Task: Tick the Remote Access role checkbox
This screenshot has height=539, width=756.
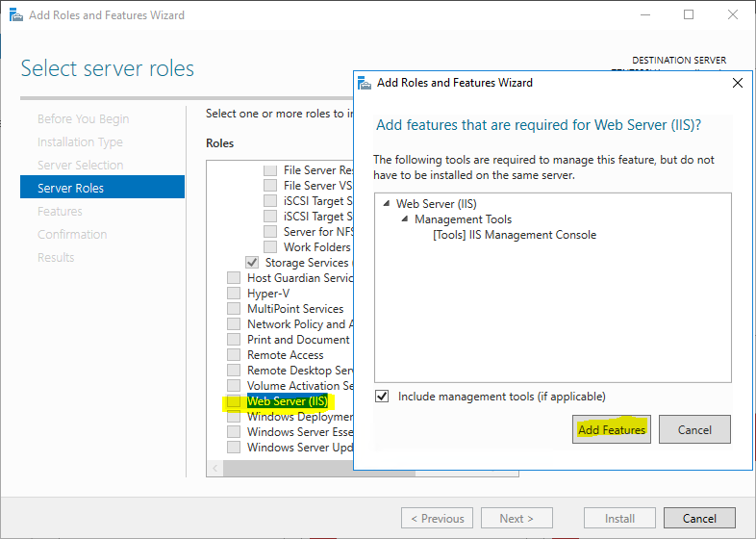Action: pyautogui.click(x=234, y=355)
